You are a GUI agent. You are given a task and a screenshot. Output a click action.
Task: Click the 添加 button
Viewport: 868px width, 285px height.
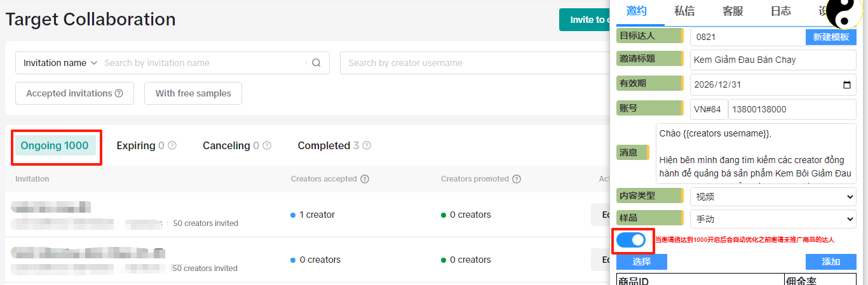click(831, 262)
